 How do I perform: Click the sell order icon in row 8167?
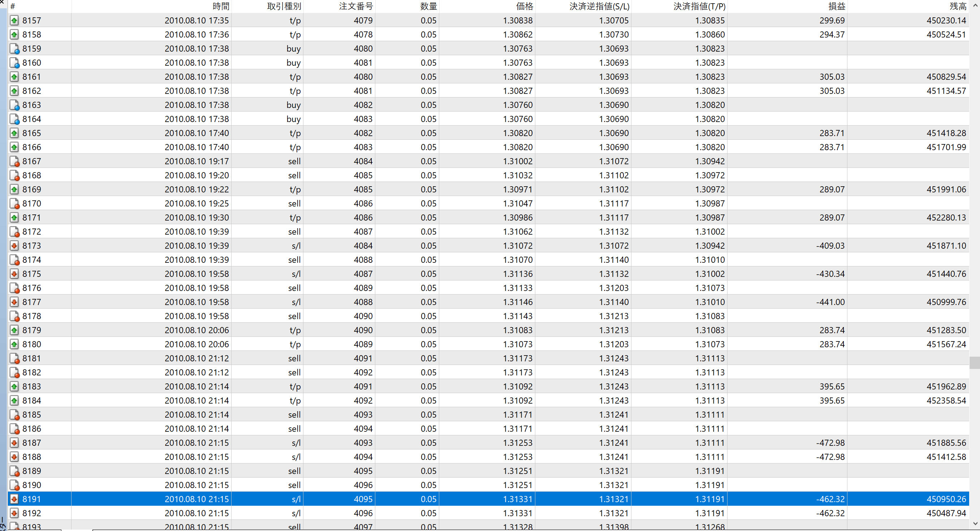[x=14, y=161]
